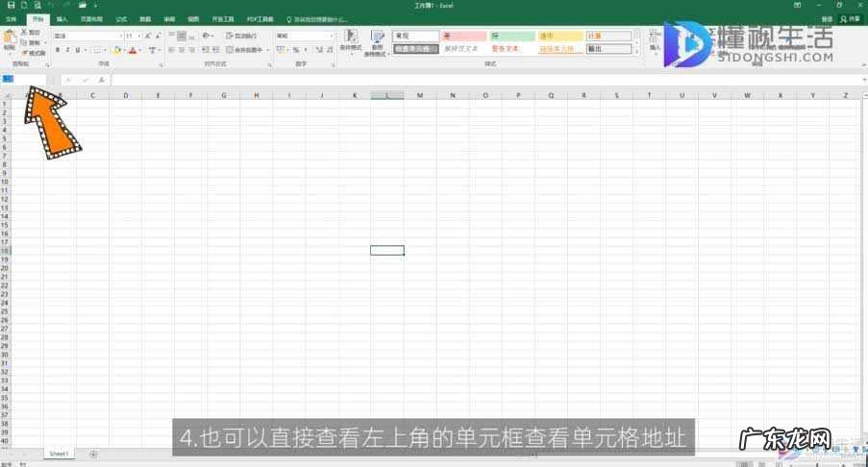Toggle underline formatting
868x467 pixels.
point(78,50)
